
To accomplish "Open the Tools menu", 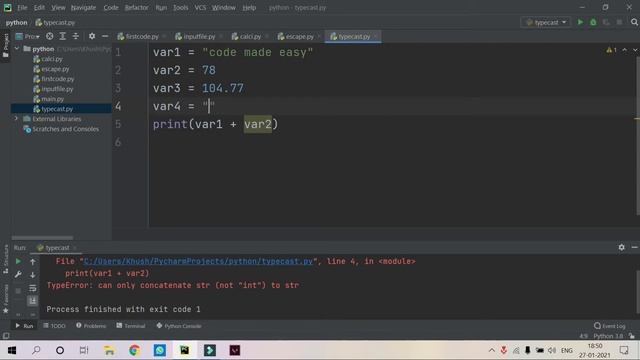I will [180, 7].
